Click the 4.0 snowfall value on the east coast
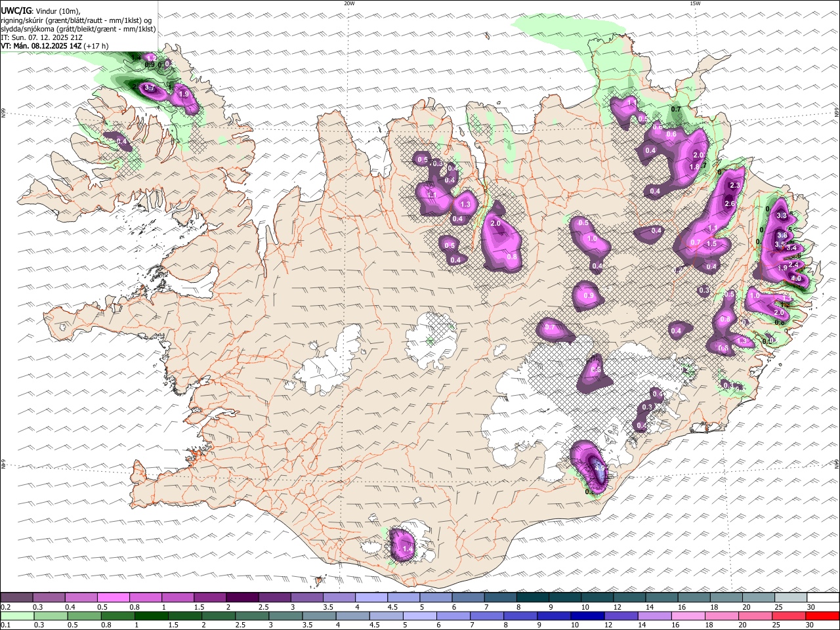840x630 pixels. click(796, 278)
